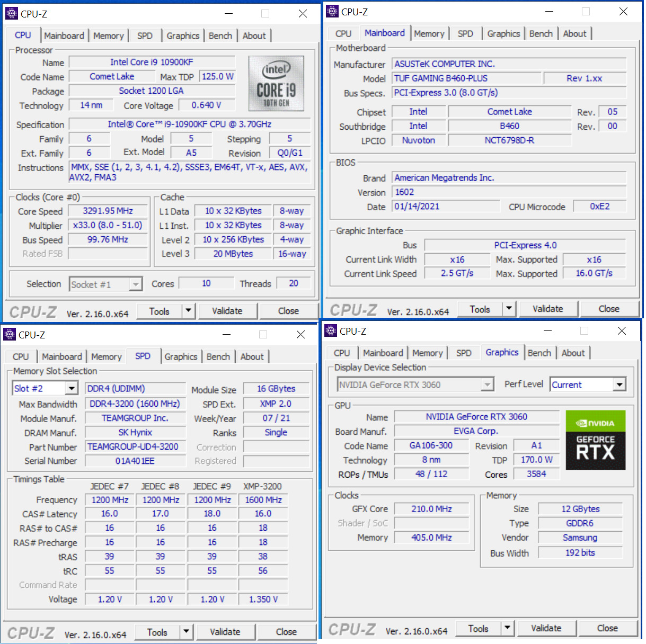
Task: Switch to About tab in CPU window
Action: pyautogui.click(x=254, y=35)
